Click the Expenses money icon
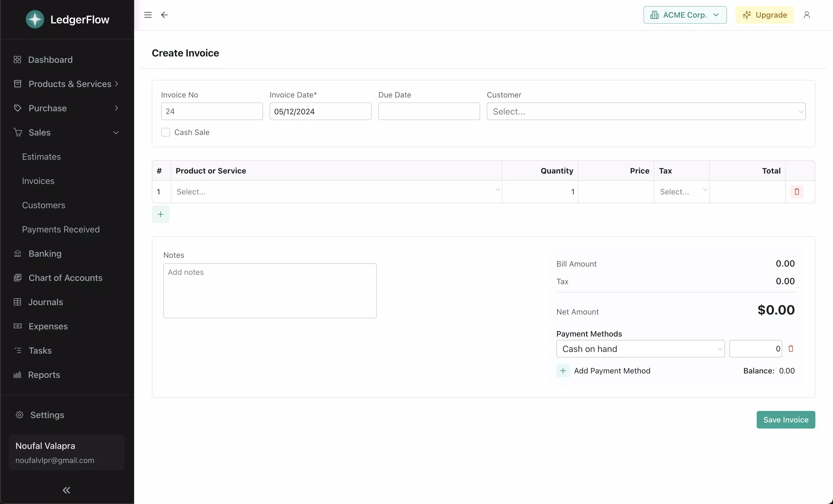This screenshot has height=504, width=833. pyautogui.click(x=18, y=326)
